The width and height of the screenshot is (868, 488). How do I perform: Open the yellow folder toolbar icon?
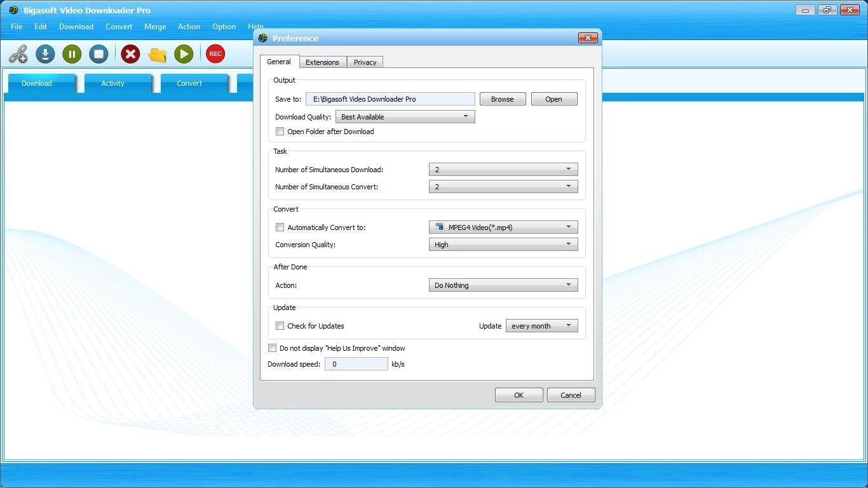tap(157, 55)
